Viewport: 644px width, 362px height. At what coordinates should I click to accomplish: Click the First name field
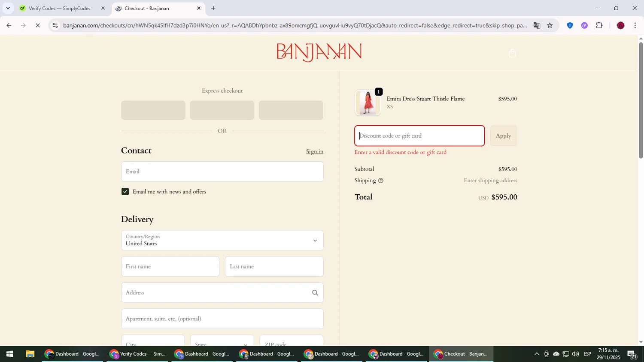pos(170,266)
